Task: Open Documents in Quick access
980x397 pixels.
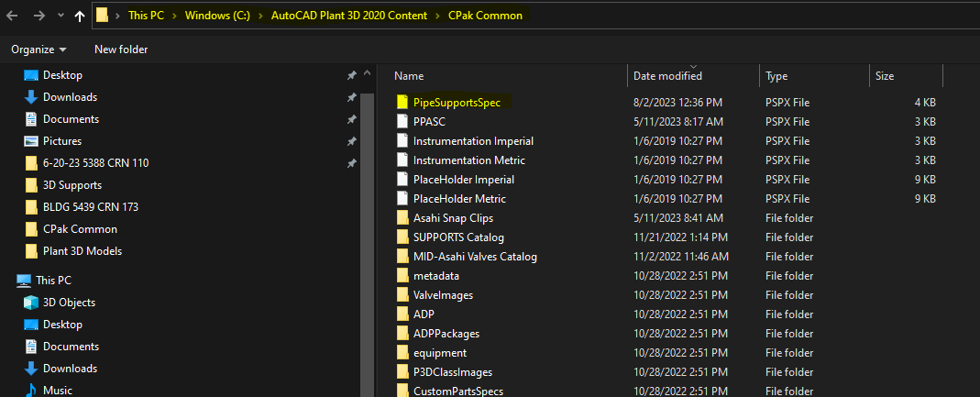Action: (x=71, y=119)
